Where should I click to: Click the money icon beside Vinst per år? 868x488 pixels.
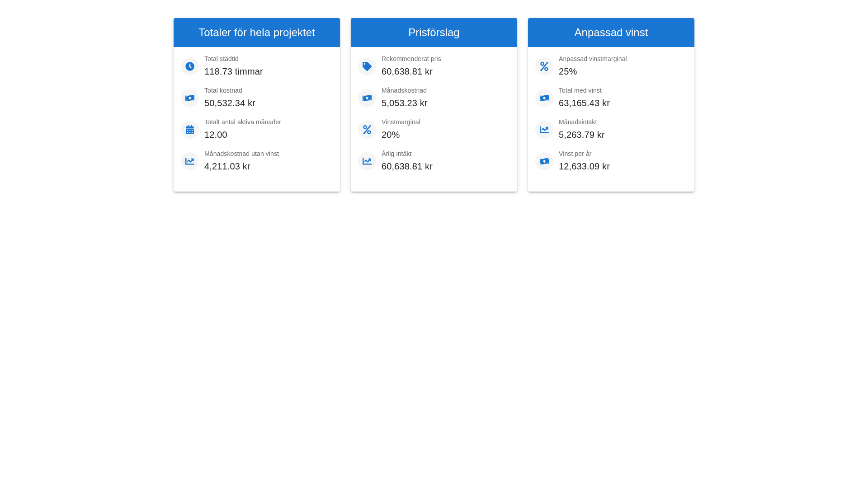coord(544,161)
